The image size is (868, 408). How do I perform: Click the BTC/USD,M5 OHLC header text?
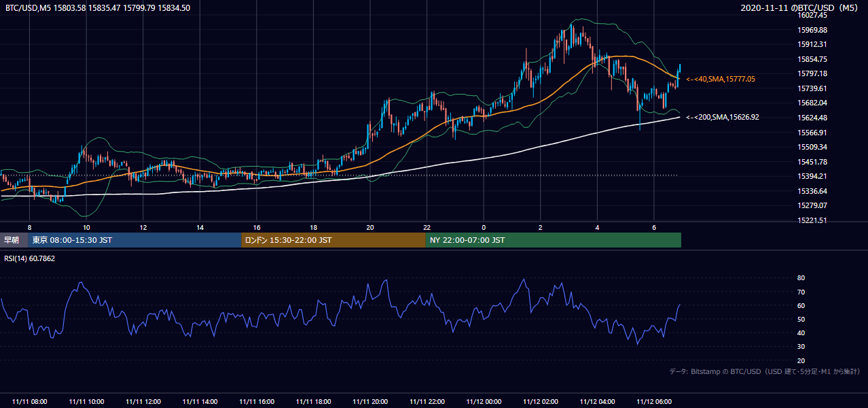(98, 7)
